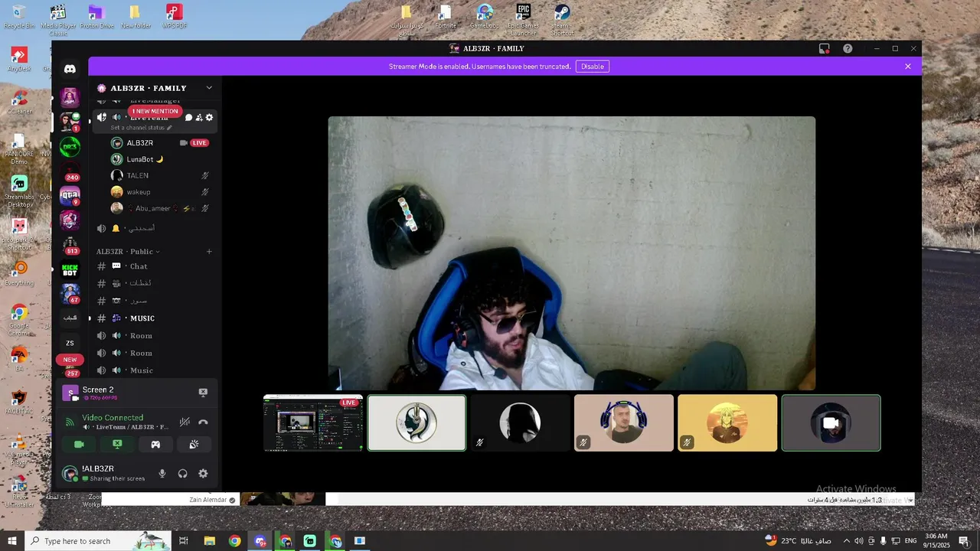Open the Steam desktop shortcut
The image size is (980, 551).
point(562,19)
